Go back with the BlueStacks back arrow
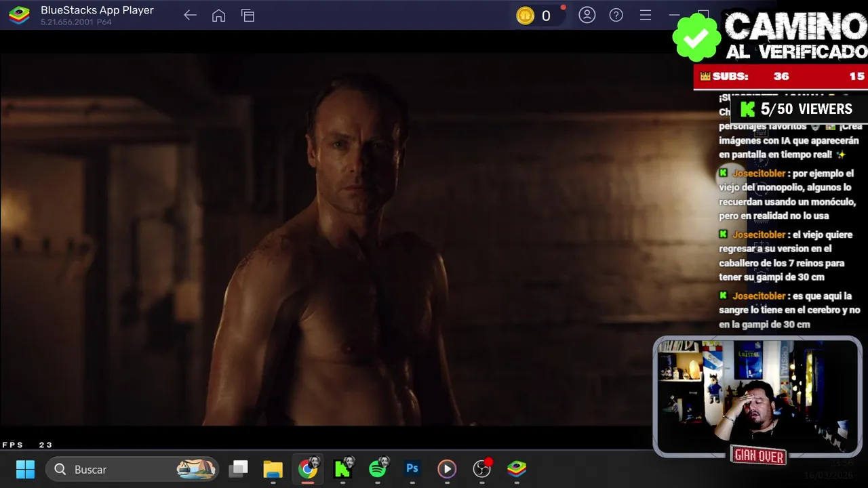 190,15
